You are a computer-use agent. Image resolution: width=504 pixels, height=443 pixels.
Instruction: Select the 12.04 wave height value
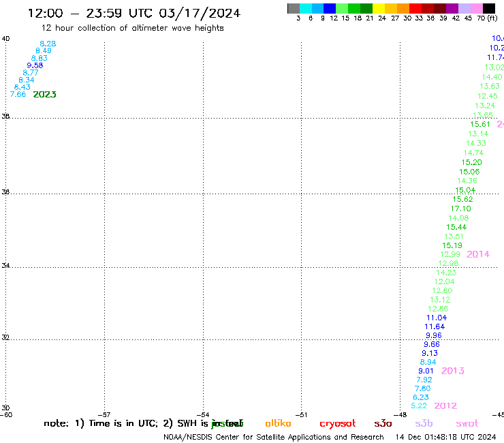click(x=444, y=281)
